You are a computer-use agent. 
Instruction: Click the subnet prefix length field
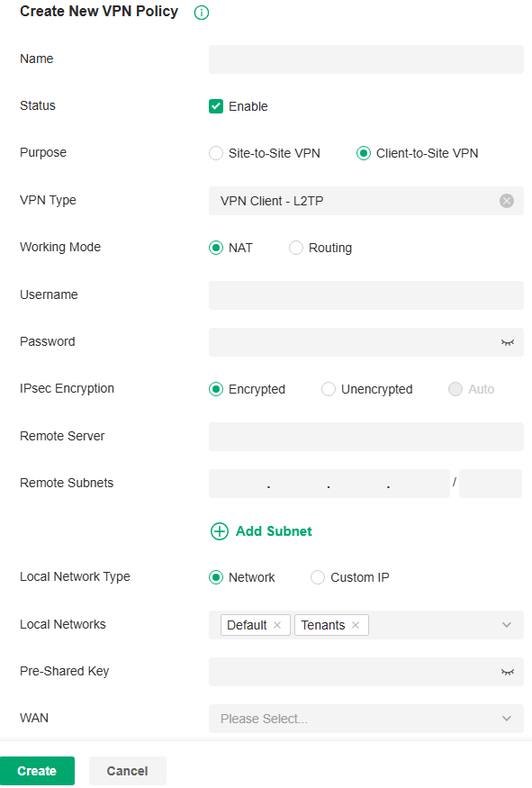pos(490,484)
